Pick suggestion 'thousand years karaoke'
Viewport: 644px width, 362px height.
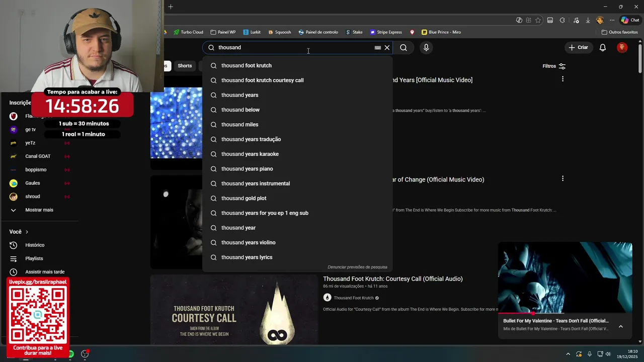click(297, 154)
